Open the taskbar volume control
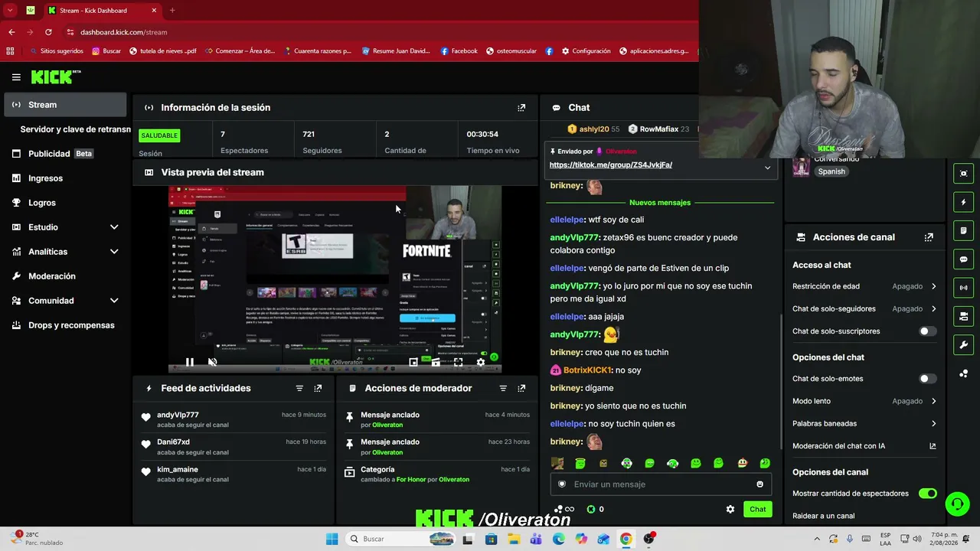Image resolution: width=980 pixels, height=551 pixels. tap(918, 539)
